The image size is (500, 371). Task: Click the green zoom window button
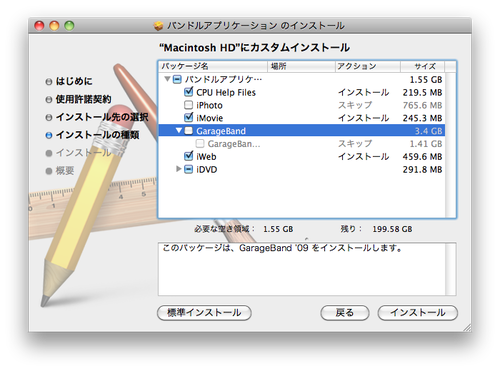click(x=69, y=26)
